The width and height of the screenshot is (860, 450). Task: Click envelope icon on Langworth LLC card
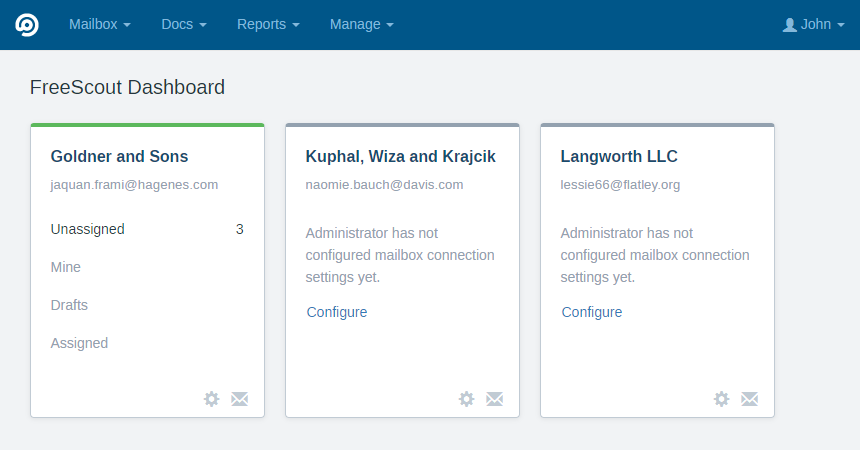click(x=750, y=399)
